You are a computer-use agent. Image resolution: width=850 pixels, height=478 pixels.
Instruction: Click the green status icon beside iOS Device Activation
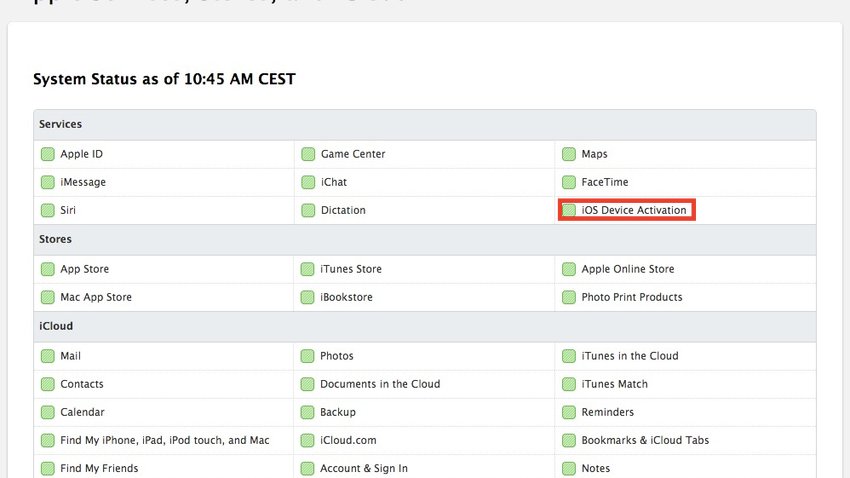[x=569, y=210]
